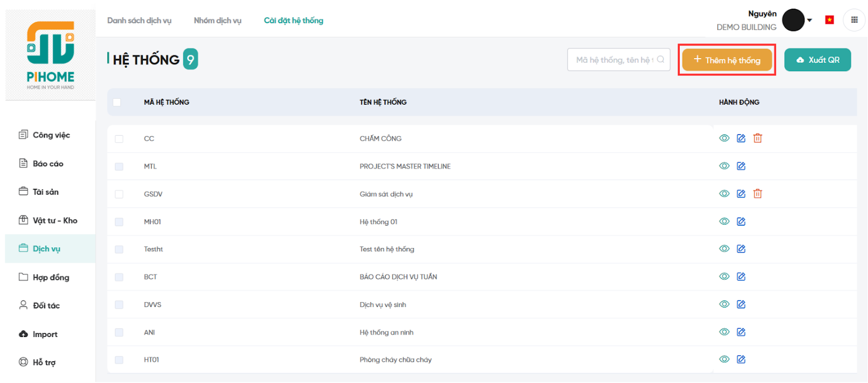Open the Nhóm dịch vụ tab
The height and width of the screenshot is (383, 868).
click(218, 21)
